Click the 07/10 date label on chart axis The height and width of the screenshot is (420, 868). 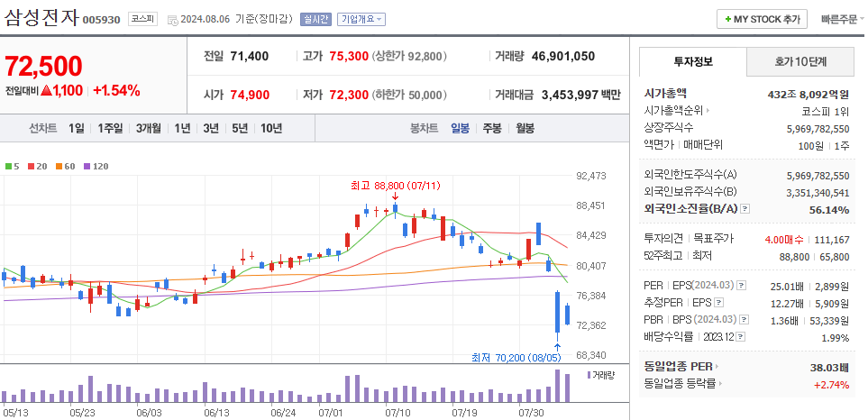(x=397, y=413)
